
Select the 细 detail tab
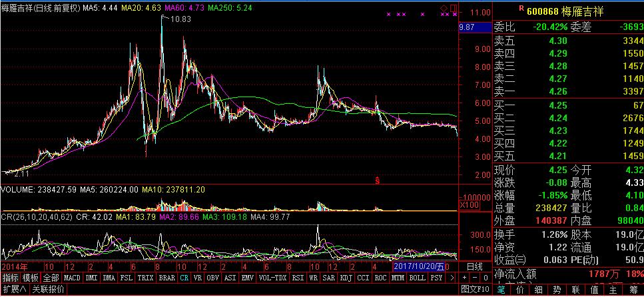[x=538, y=290]
